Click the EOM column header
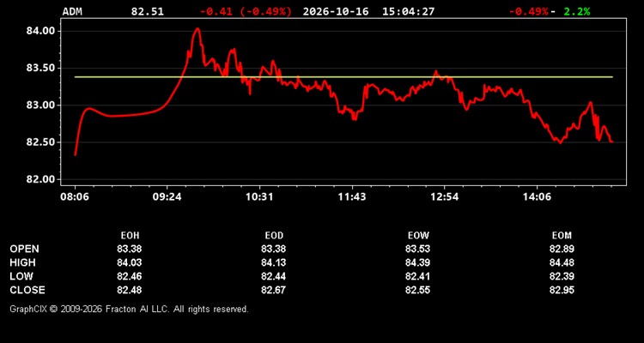The height and width of the screenshot is (343, 644). [x=562, y=236]
